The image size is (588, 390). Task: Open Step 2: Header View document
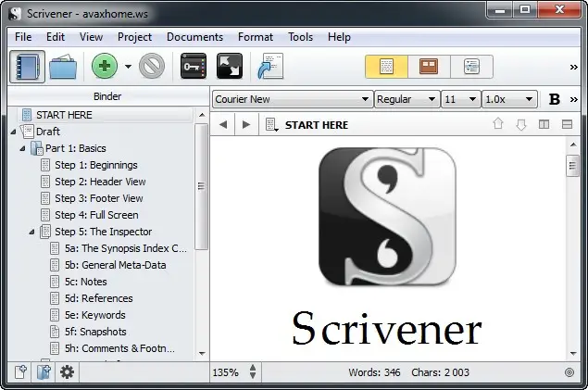(x=100, y=182)
